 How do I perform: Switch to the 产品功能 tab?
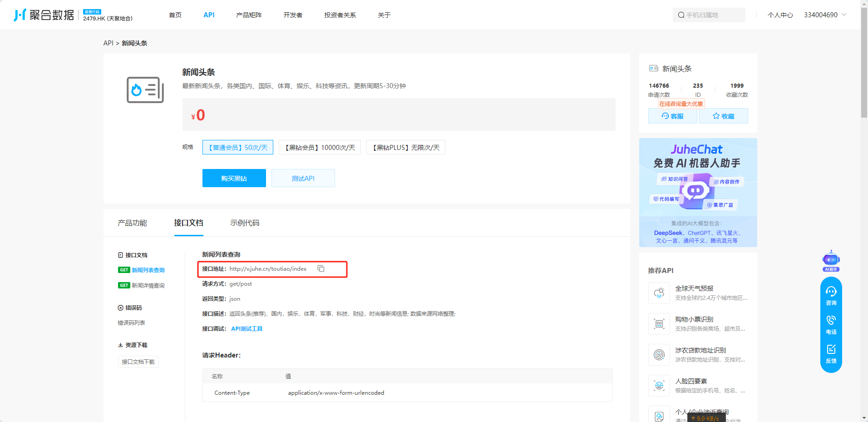[x=132, y=223]
